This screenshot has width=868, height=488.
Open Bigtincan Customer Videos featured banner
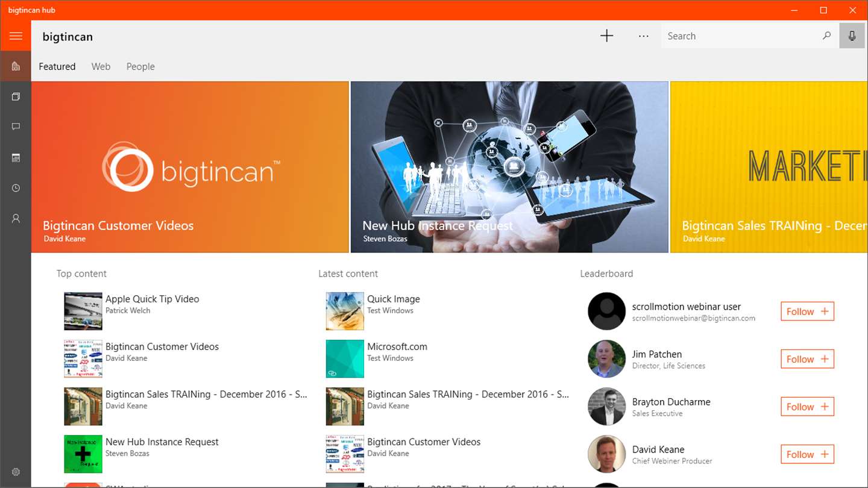pos(190,167)
